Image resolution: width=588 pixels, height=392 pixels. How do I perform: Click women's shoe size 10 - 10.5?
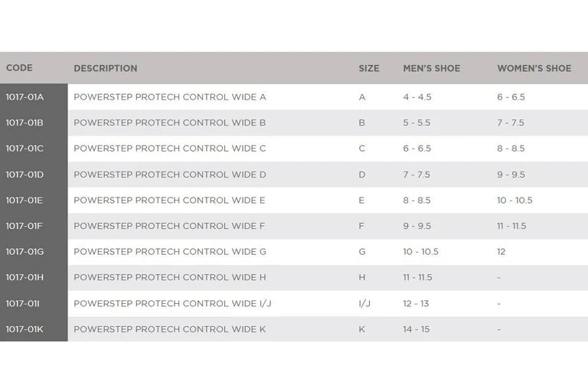pos(514,201)
